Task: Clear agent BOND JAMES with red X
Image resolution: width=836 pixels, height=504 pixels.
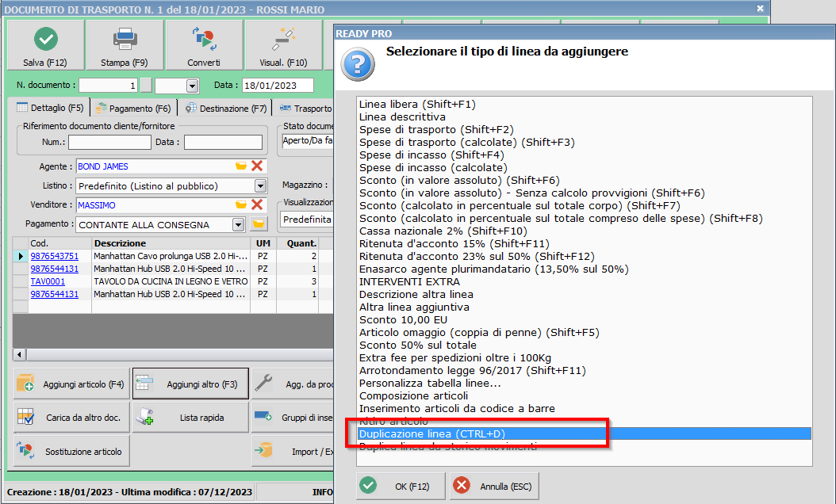Action: click(257, 166)
